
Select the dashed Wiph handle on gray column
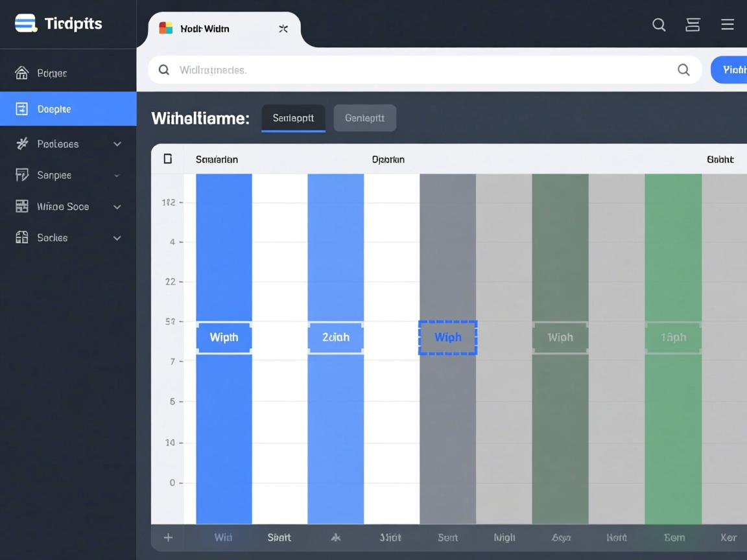click(447, 337)
